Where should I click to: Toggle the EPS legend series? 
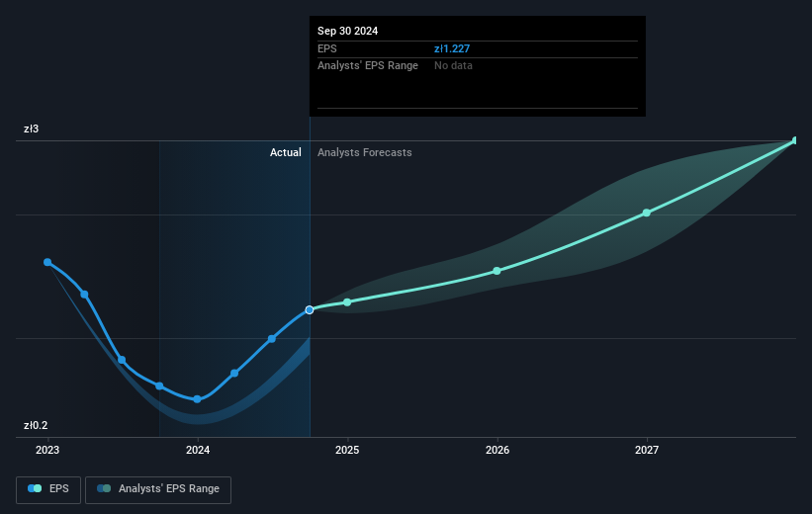pos(48,489)
